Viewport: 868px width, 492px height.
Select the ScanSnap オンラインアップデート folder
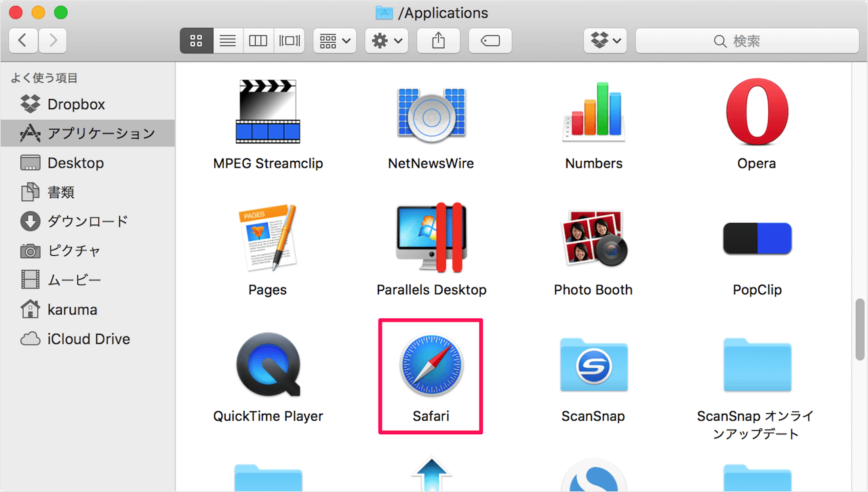(x=757, y=366)
